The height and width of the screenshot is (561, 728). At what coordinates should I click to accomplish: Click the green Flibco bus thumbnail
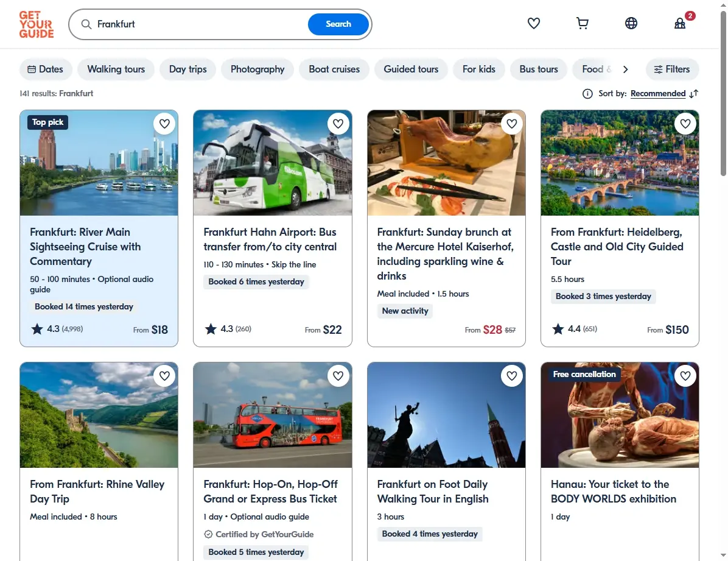tap(273, 163)
